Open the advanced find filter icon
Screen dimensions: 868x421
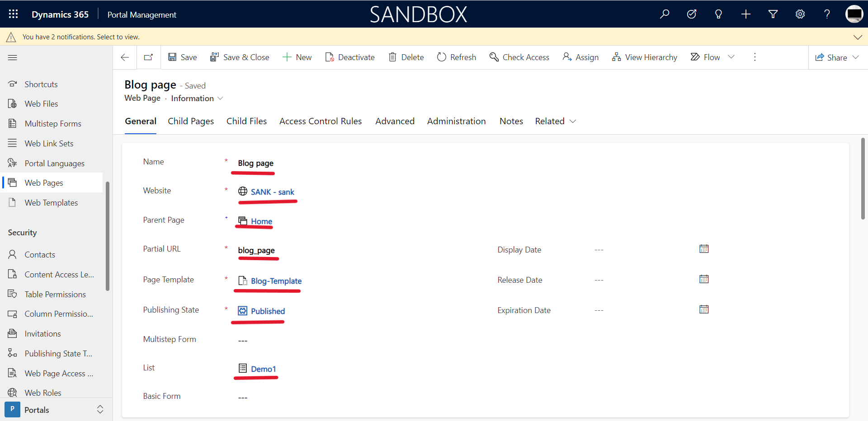pos(773,14)
